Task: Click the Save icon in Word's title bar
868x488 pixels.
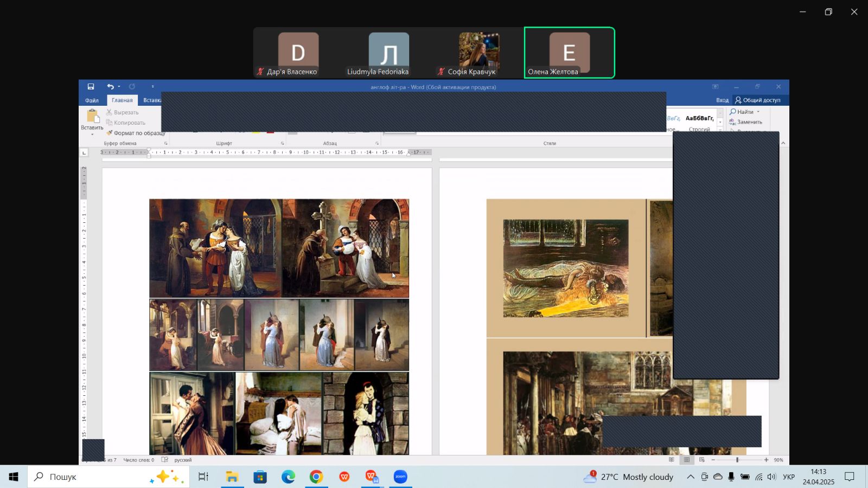Action: [x=91, y=87]
